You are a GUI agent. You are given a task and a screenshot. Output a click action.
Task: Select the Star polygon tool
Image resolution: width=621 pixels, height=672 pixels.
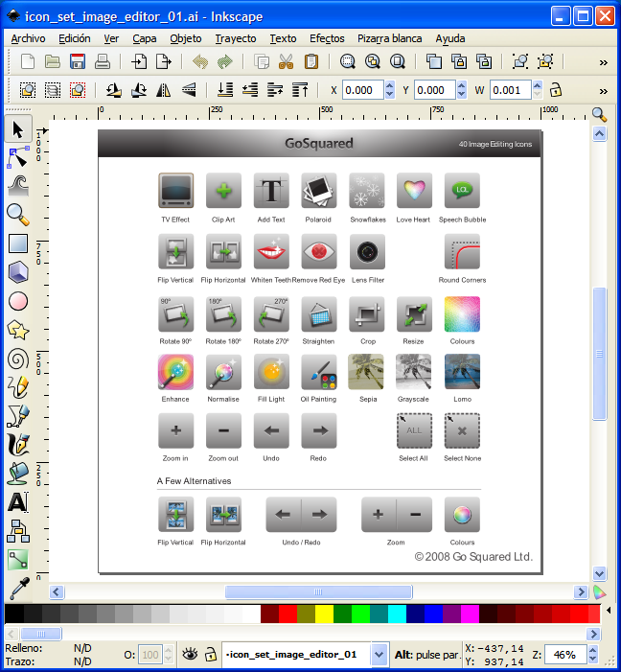tap(18, 330)
